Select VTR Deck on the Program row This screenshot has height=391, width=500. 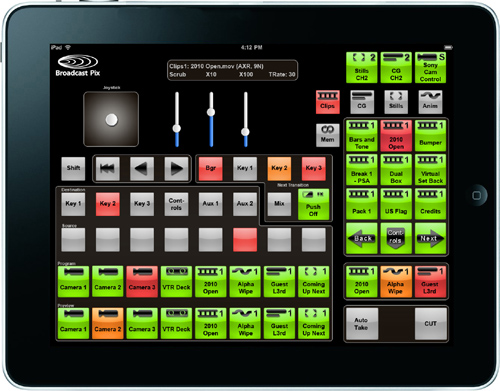[x=176, y=281]
